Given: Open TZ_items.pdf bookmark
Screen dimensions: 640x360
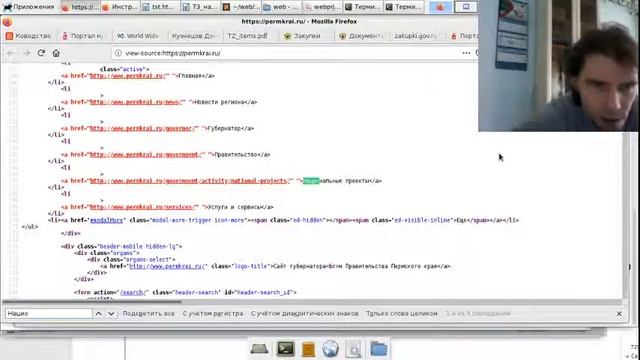Looking at the screenshot, I should [x=247, y=36].
